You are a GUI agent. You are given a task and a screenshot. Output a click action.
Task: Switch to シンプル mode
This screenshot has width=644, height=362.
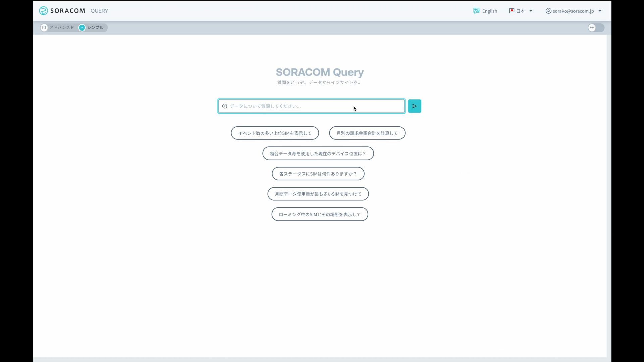[92, 27]
